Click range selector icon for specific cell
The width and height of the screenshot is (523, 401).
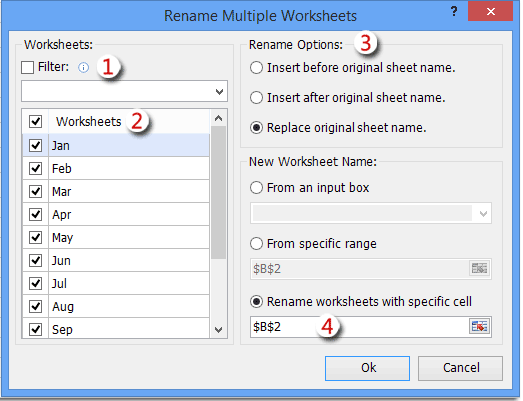coord(480,326)
